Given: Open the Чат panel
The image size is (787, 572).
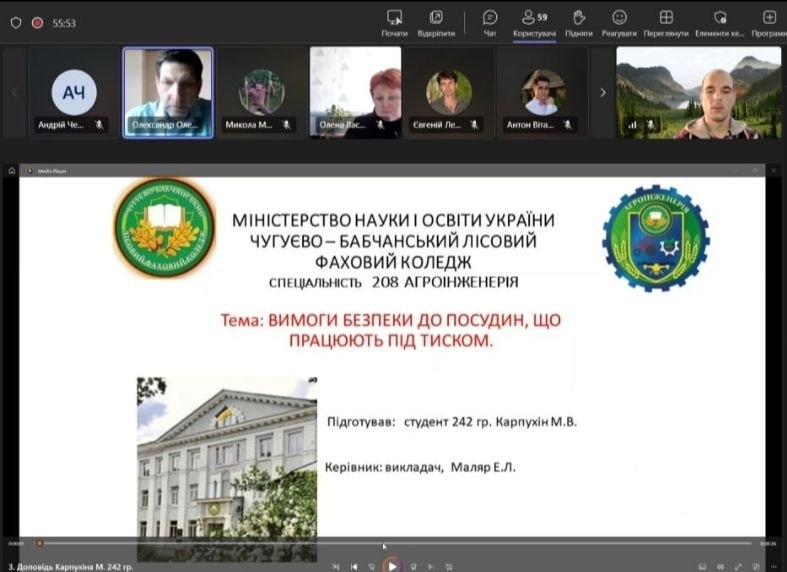Looking at the screenshot, I should [x=490, y=22].
